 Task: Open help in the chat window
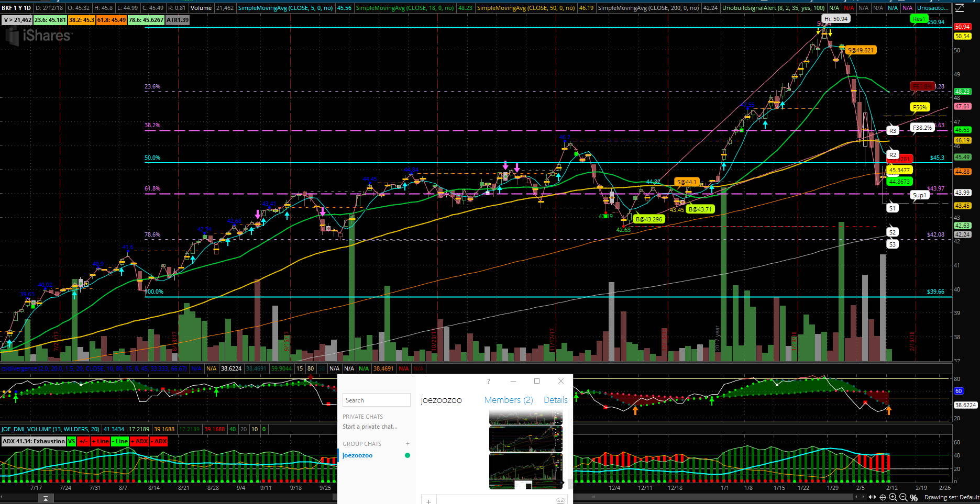pyautogui.click(x=488, y=381)
